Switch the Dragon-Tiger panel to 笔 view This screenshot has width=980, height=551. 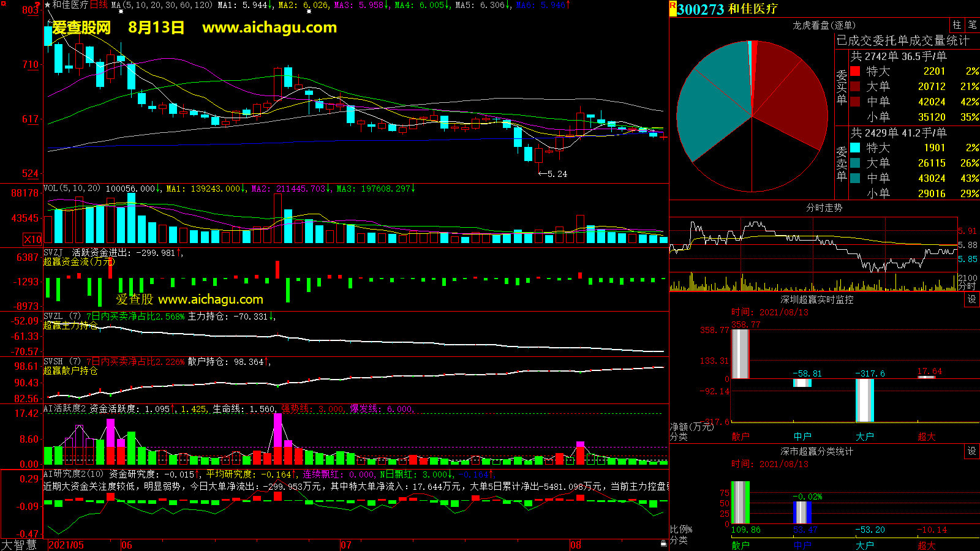pyautogui.click(x=973, y=25)
